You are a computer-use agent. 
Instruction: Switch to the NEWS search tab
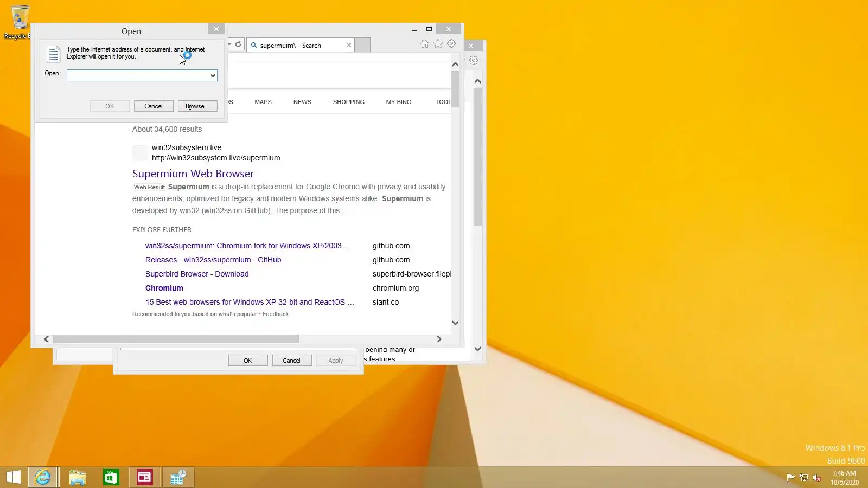(x=302, y=102)
